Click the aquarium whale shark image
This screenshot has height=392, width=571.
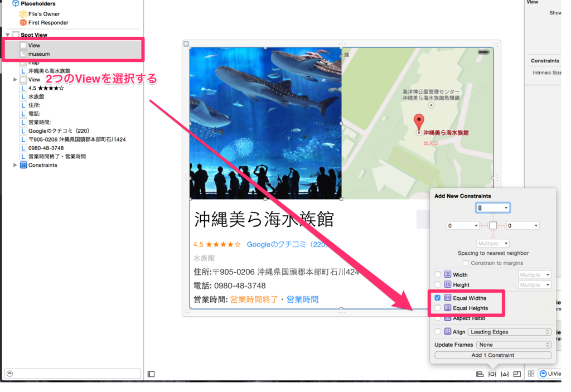(265, 123)
